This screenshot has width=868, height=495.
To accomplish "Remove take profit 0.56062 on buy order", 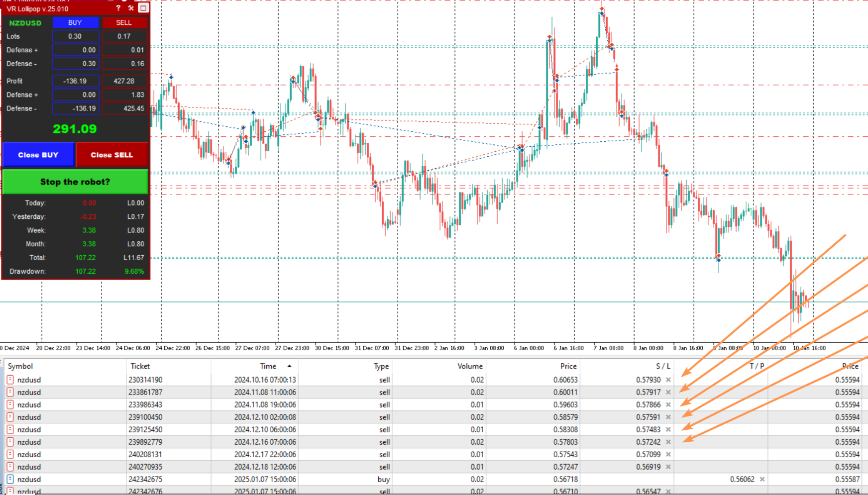I will (x=762, y=479).
